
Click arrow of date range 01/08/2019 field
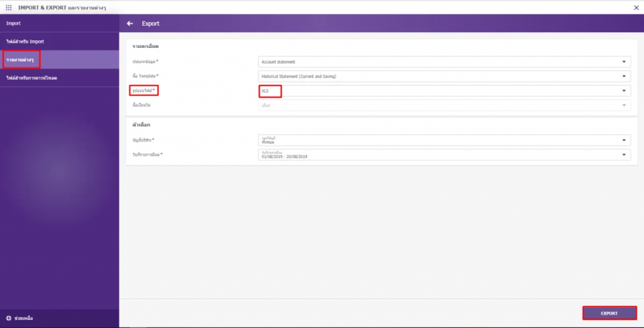coord(624,154)
